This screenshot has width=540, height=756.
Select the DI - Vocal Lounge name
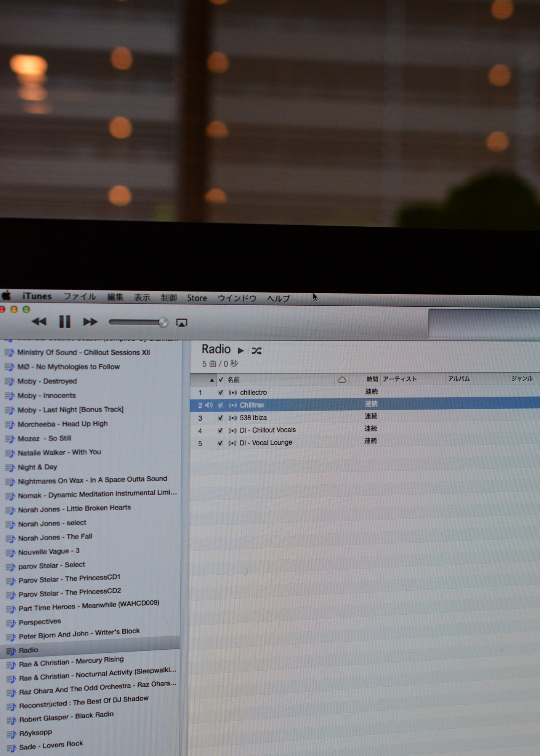coord(266,442)
